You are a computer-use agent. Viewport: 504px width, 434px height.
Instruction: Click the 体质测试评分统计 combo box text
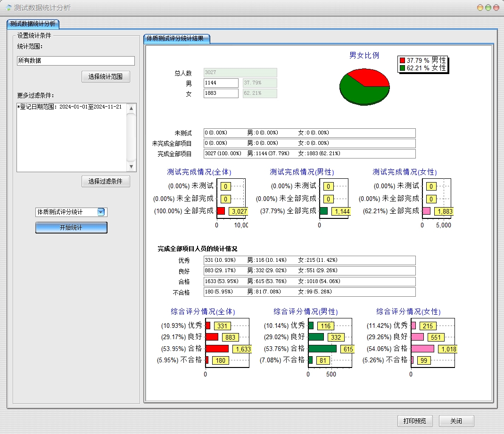pos(66,212)
